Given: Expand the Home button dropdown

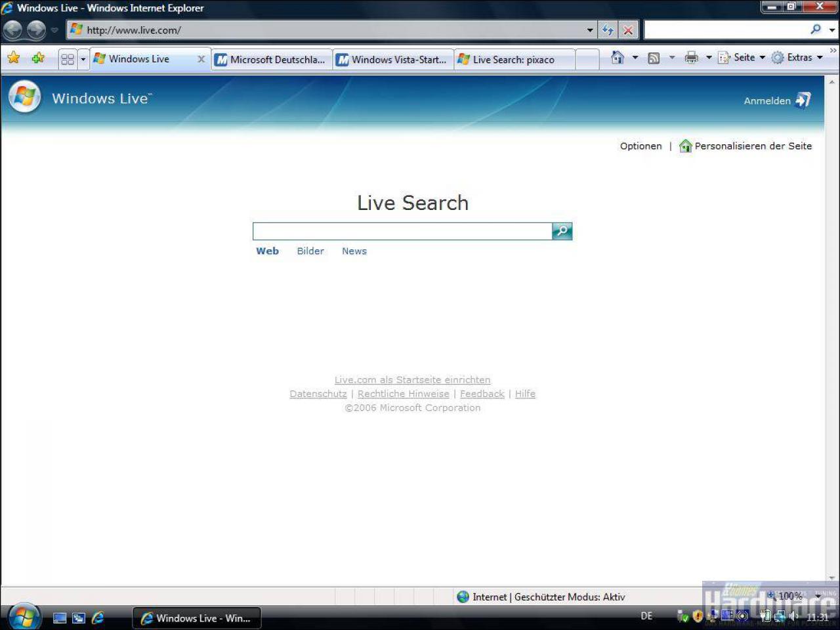Looking at the screenshot, I should click(x=635, y=58).
